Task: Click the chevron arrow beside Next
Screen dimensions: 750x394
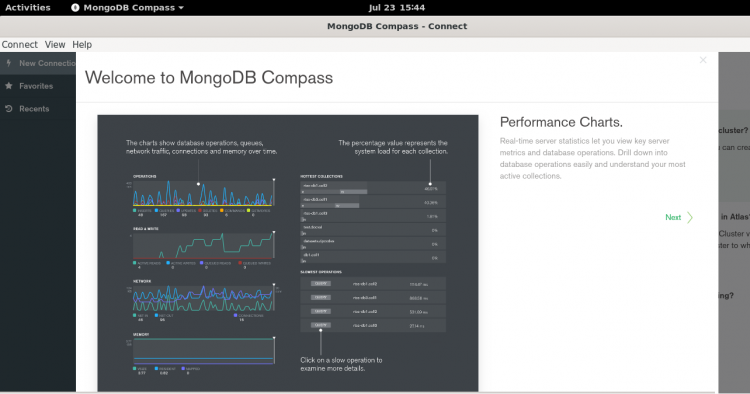Action: (690, 218)
